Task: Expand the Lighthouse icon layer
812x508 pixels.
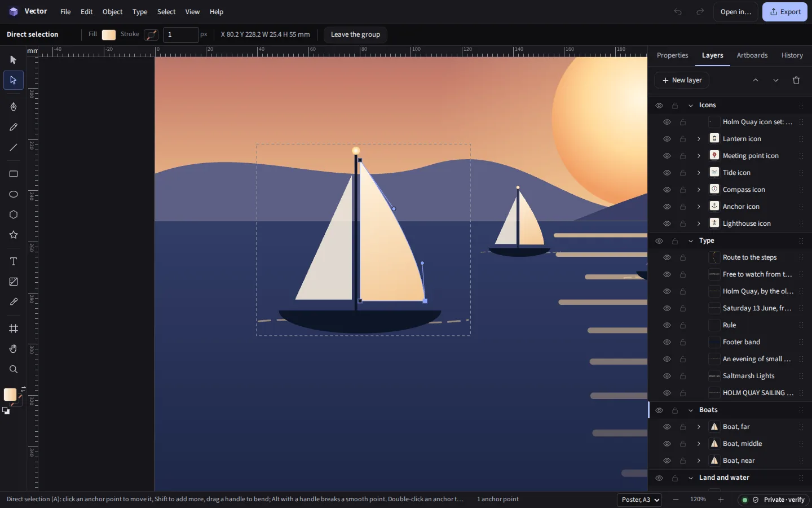Action: [x=699, y=224]
